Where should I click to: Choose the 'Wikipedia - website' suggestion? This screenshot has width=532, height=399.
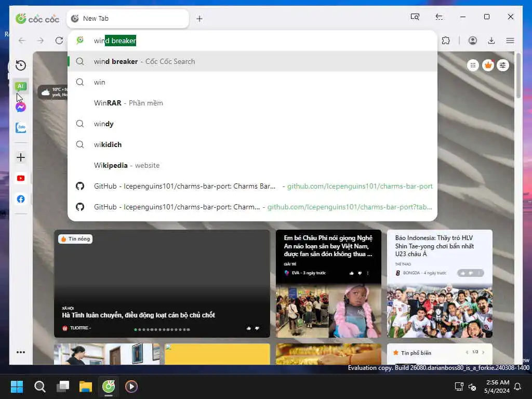click(252, 165)
